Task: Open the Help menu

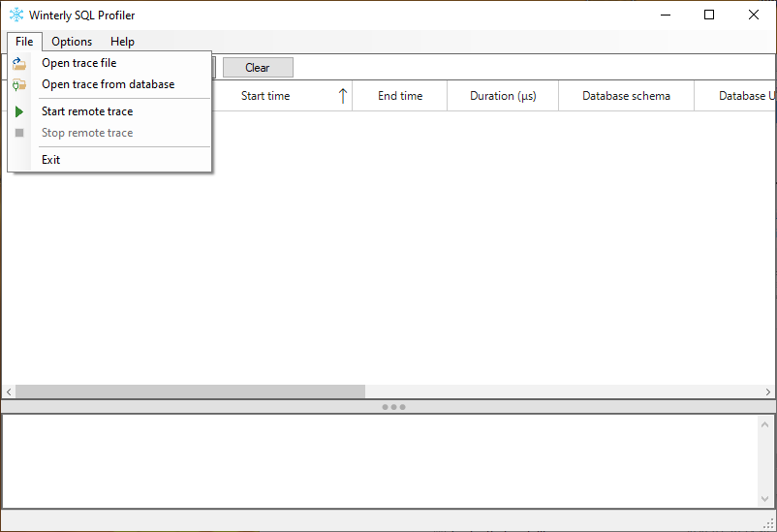Action: pos(122,42)
